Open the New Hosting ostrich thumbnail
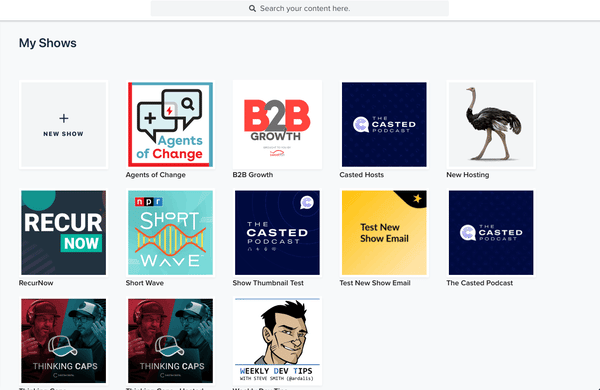 click(x=491, y=124)
